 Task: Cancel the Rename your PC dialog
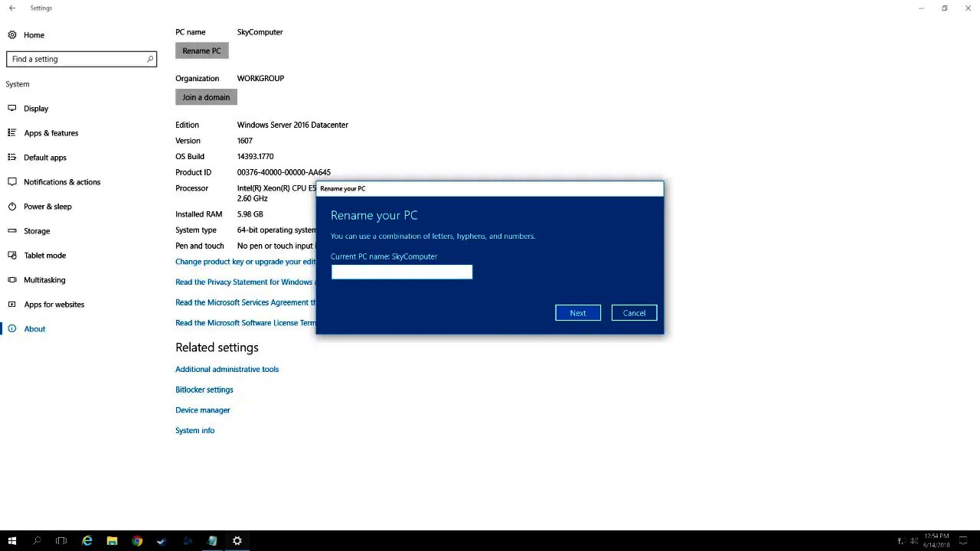[634, 313]
